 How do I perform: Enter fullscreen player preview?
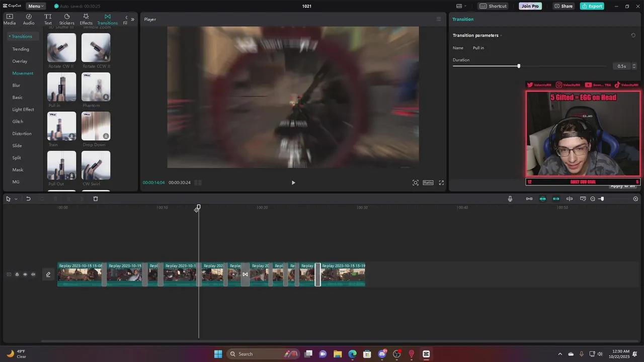point(441,183)
